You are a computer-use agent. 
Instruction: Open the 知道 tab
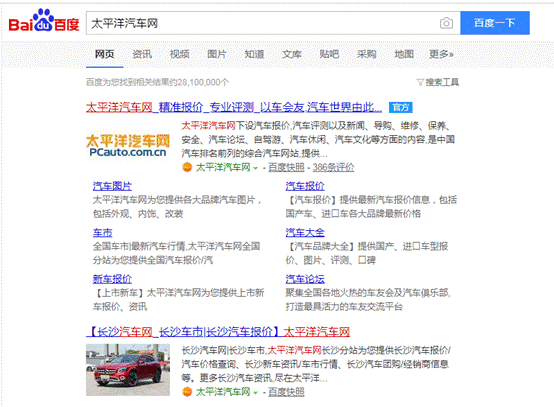click(254, 54)
